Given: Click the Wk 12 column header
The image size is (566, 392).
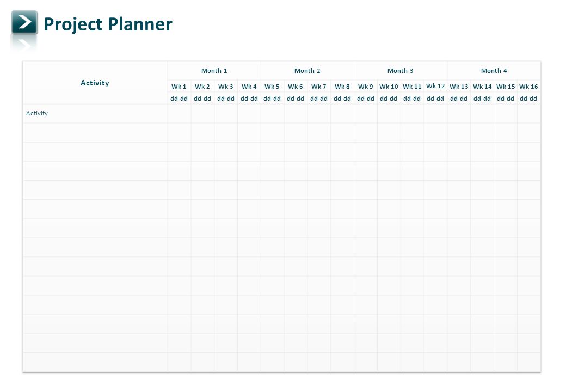Looking at the screenshot, I should [x=435, y=86].
